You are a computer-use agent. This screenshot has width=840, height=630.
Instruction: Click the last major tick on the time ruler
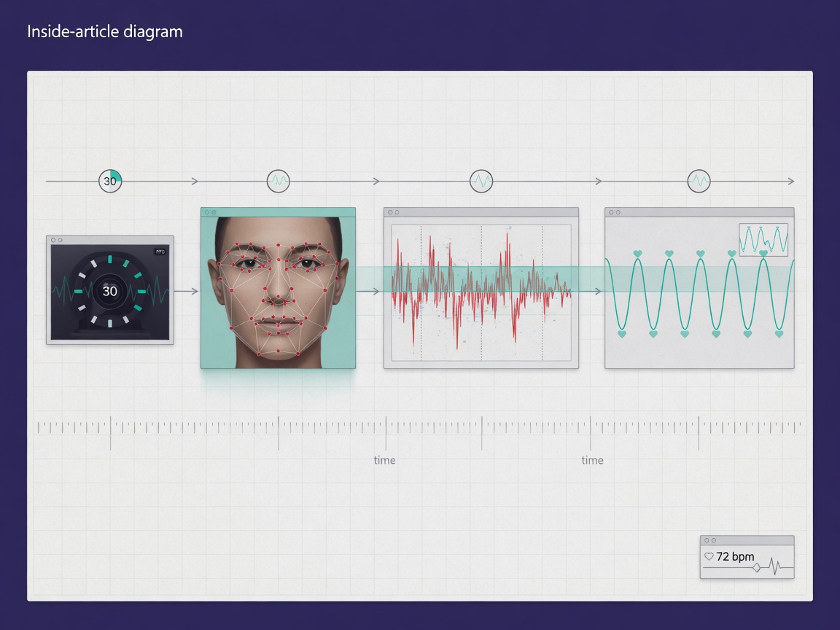(699, 433)
